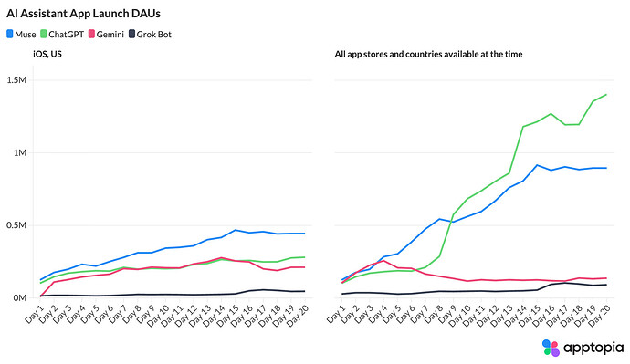Click the 0.5M y-axis label

pyautogui.click(x=16, y=225)
